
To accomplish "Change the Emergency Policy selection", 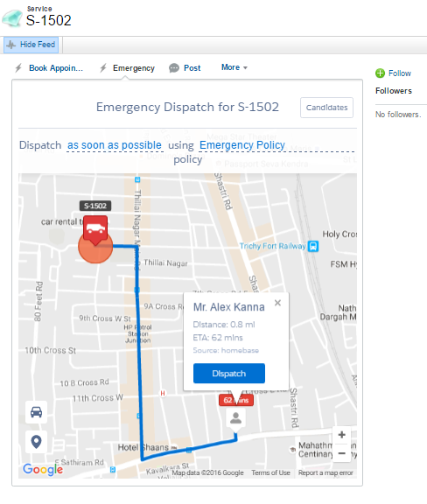I will point(242,145).
